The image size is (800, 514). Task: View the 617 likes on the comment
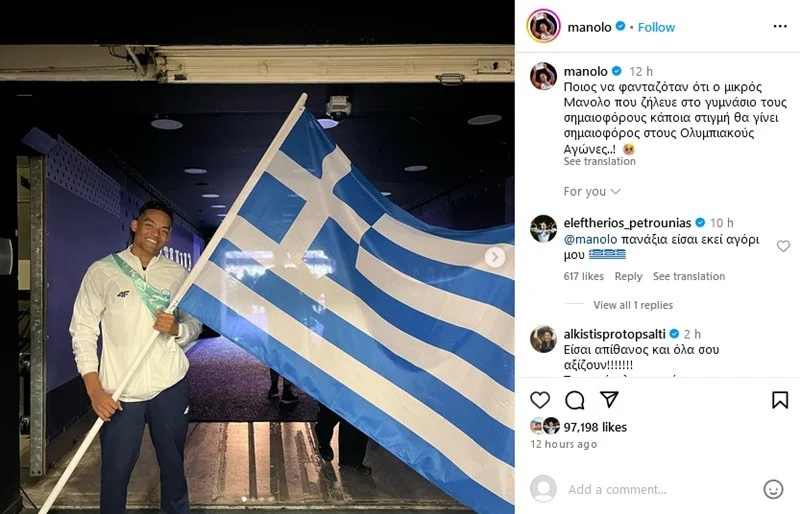tap(583, 276)
